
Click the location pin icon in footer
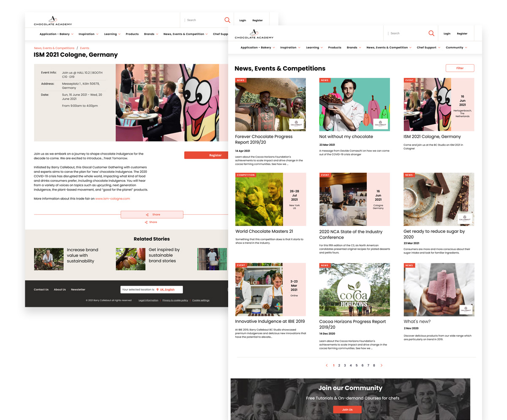[158, 289]
